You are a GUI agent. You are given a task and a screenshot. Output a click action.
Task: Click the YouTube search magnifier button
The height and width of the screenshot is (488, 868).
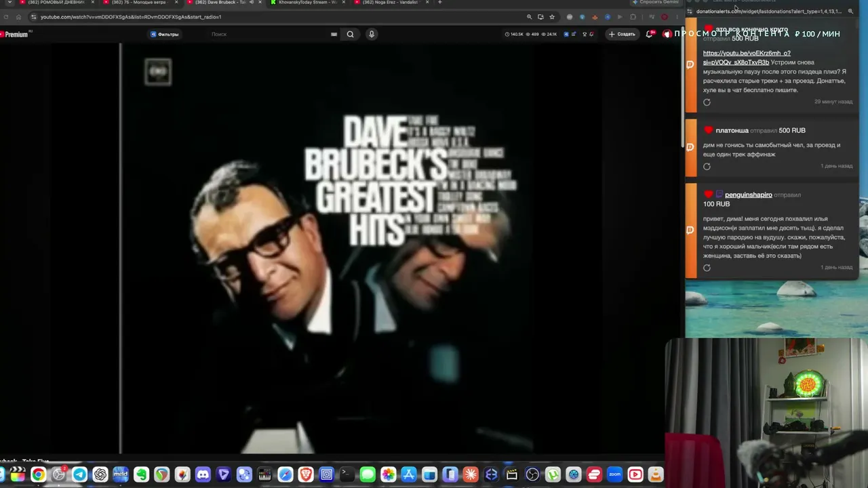pos(350,34)
